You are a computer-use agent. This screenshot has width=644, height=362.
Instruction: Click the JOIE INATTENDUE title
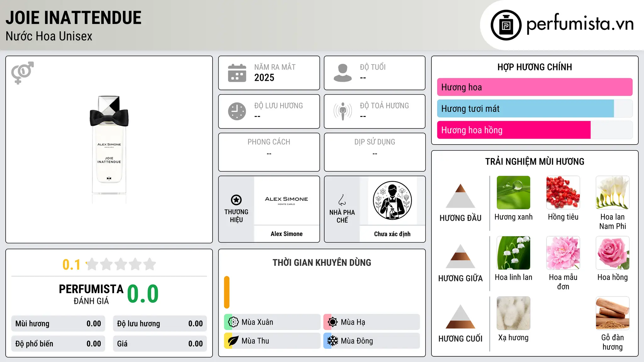coord(74,18)
